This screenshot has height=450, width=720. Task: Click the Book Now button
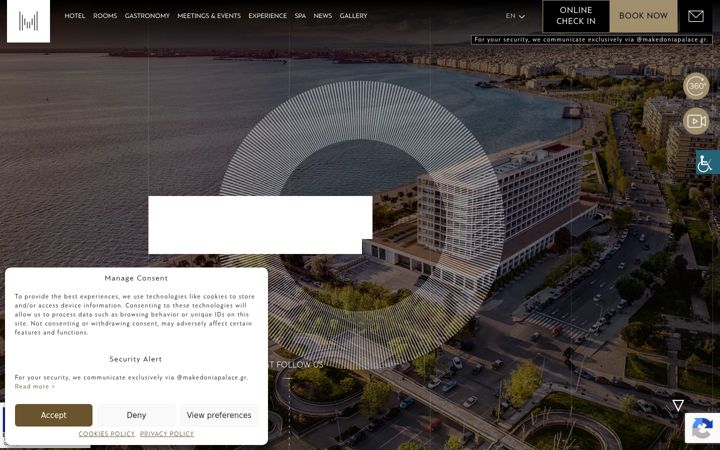[x=643, y=16]
